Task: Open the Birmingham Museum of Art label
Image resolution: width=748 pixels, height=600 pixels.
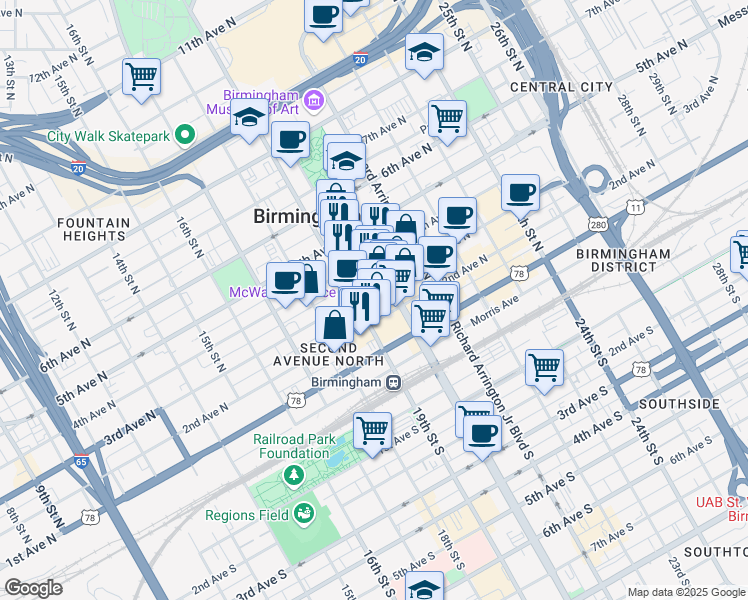Action: (x=253, y=102)
